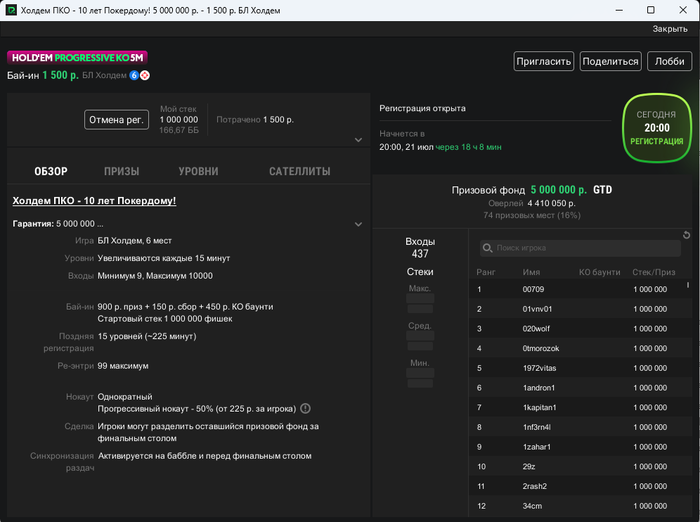Click the green Регистрация today badge
700x522 pixels.
(657, 128)
